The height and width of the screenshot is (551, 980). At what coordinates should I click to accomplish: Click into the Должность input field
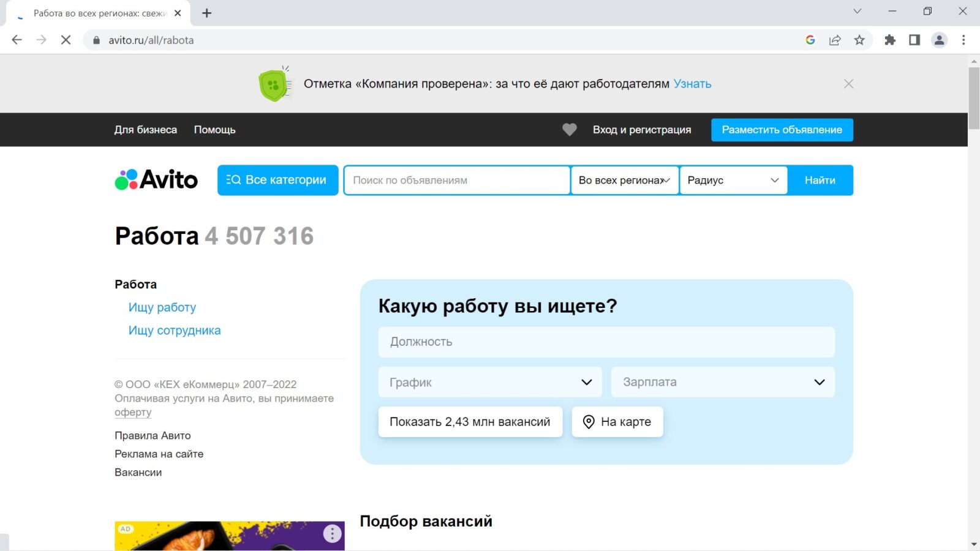[x=606, y=342]
